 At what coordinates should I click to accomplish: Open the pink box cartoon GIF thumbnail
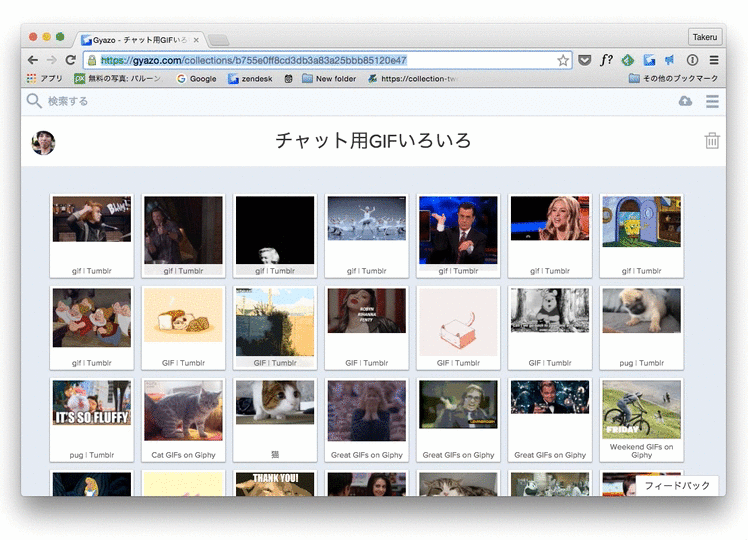tap(458, 328)
